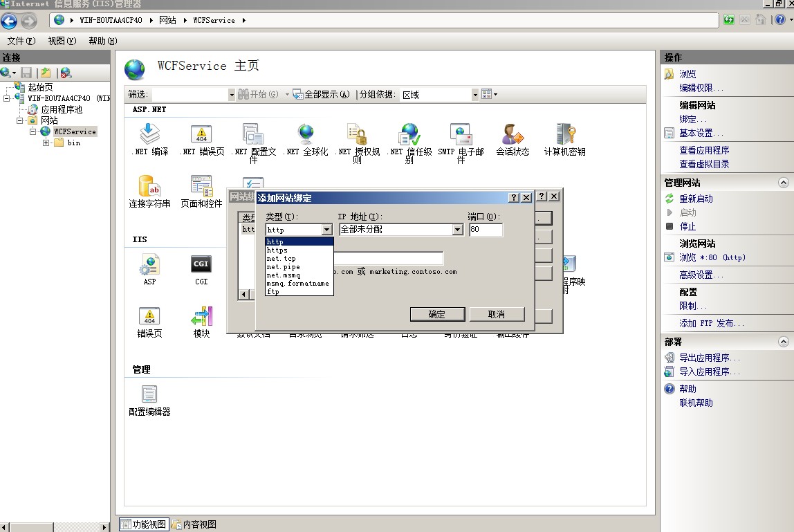Click the 重新启动 link
The width and height of the screenshot is (794, 532).
tap(696, 199)
